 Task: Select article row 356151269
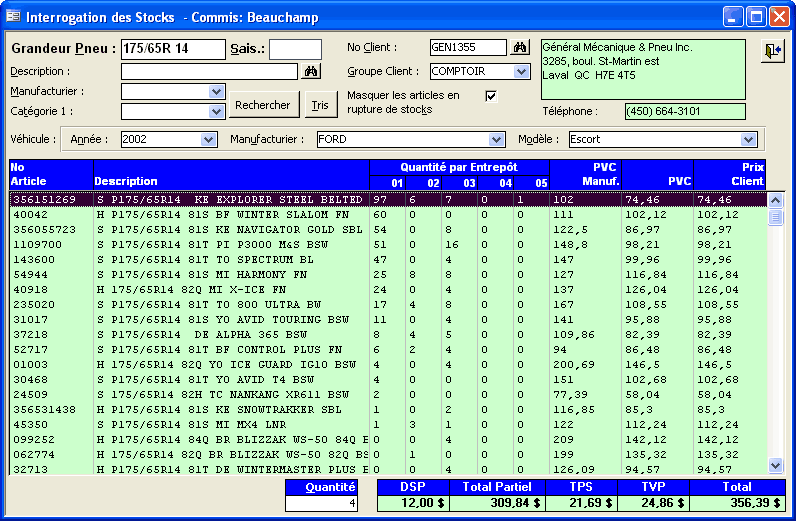tap(388, 200)
